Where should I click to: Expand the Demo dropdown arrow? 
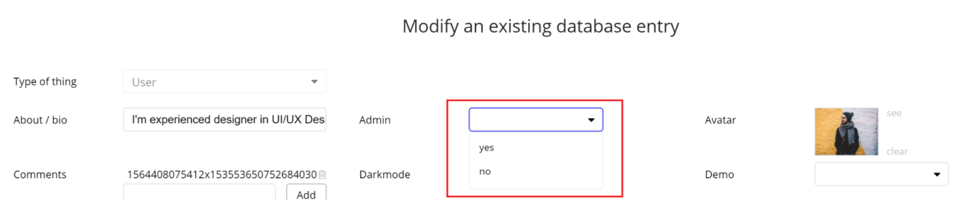coord(937,174)
